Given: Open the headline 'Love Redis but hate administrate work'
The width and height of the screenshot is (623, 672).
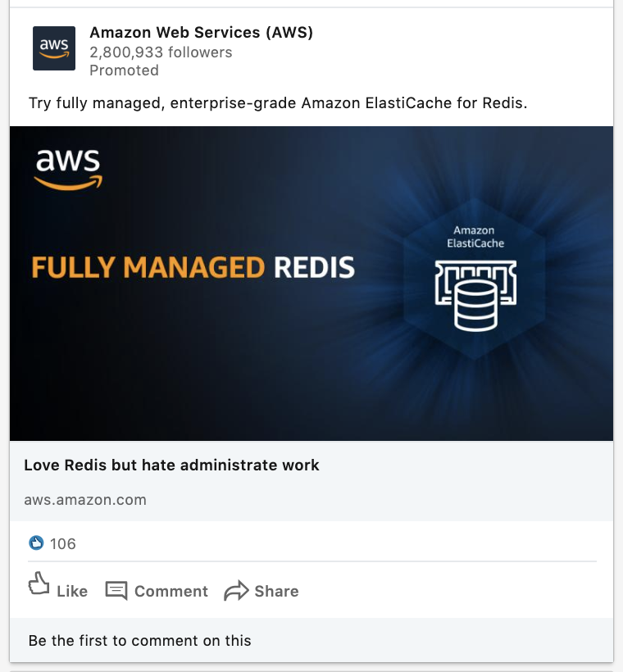Looking at the screenshot, I should (x=172, y=465).
